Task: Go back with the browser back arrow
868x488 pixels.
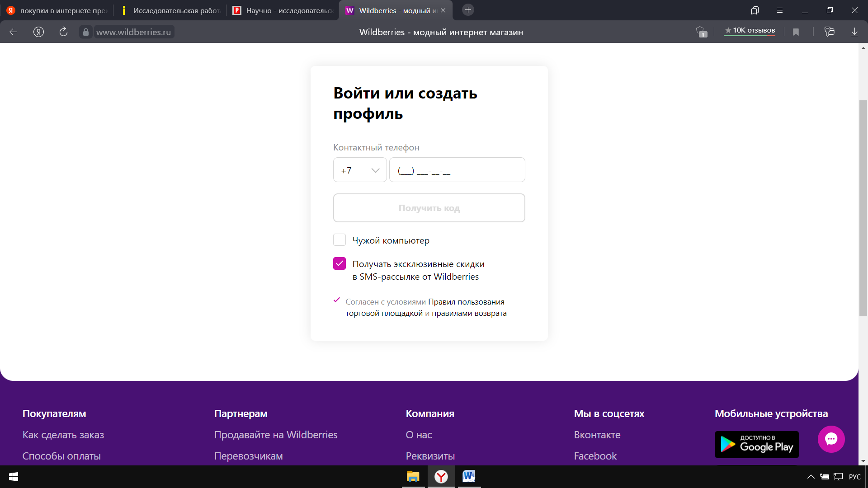Action: pos(13,32)
